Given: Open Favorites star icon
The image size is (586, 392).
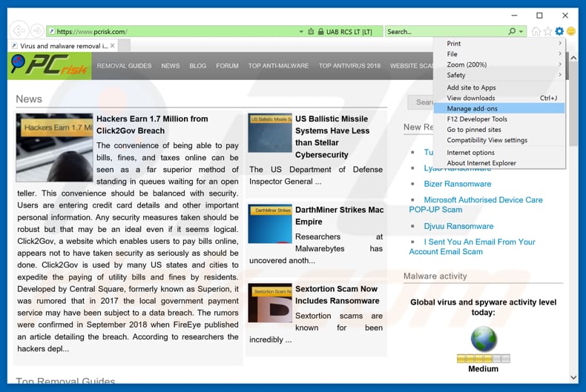Looking at the screenshot, I should point(548,31).
